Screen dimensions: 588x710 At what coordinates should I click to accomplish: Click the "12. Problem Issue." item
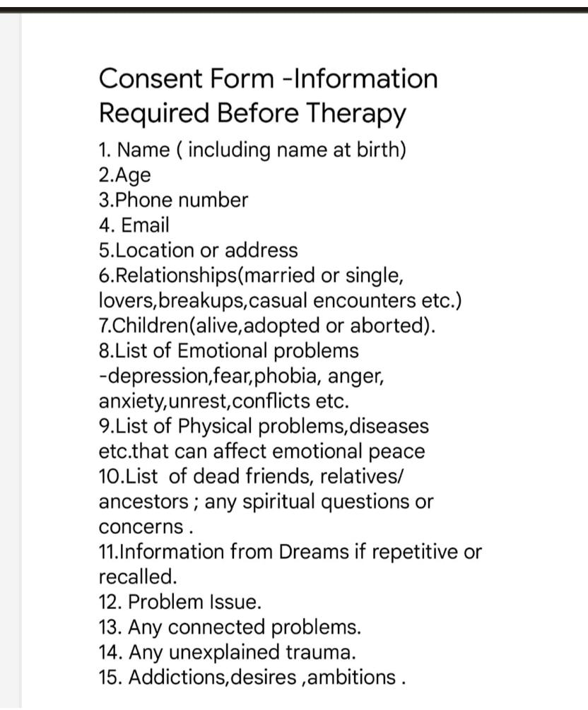180,602
